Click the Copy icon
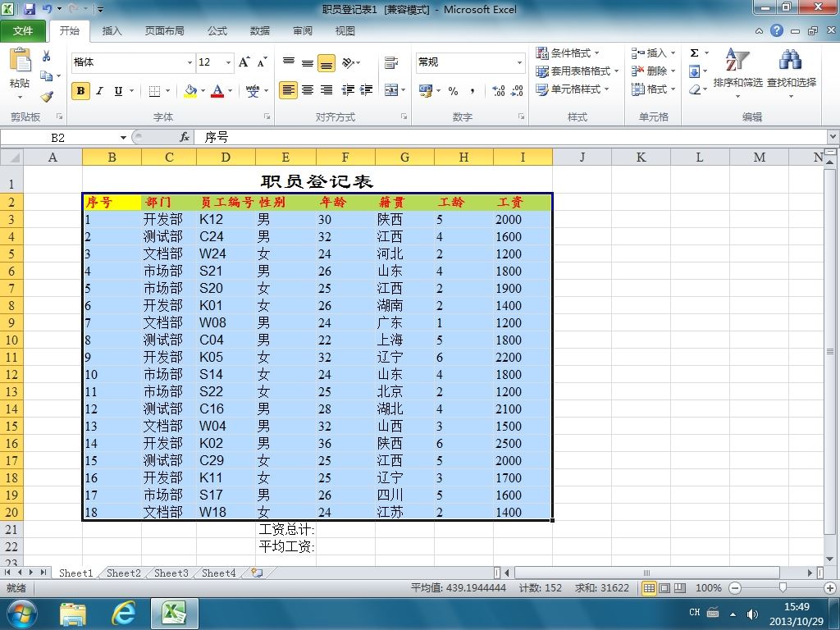The height and width of the screenshot is (630, 840). pyautogui.click(x=47, y=76)
